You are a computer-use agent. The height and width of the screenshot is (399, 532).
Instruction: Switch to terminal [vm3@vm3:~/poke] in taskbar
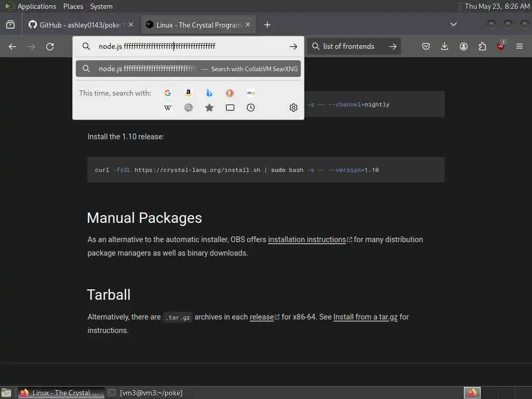click(x=146, y=393)
